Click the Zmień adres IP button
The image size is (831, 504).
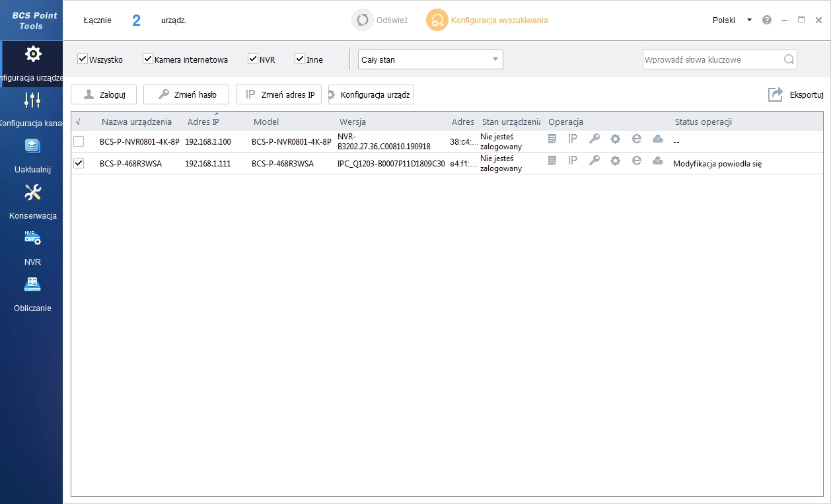pos(279,94)
